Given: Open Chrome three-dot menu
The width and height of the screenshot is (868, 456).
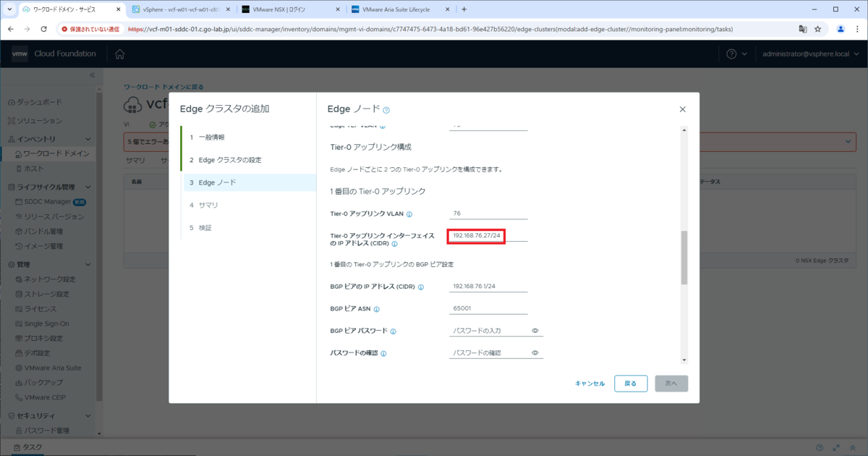Looking at the screenshot, I should click(x=857, y=29).
